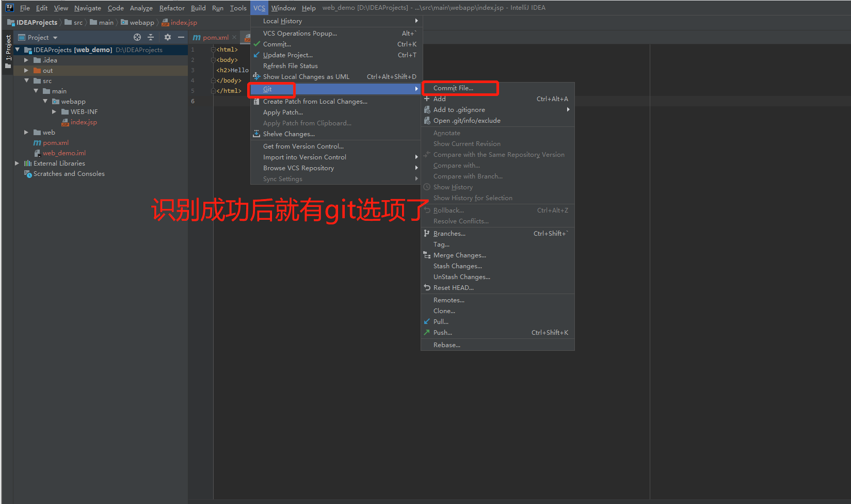Choose Remotes... in Git submenu

(x=497, y=300)
